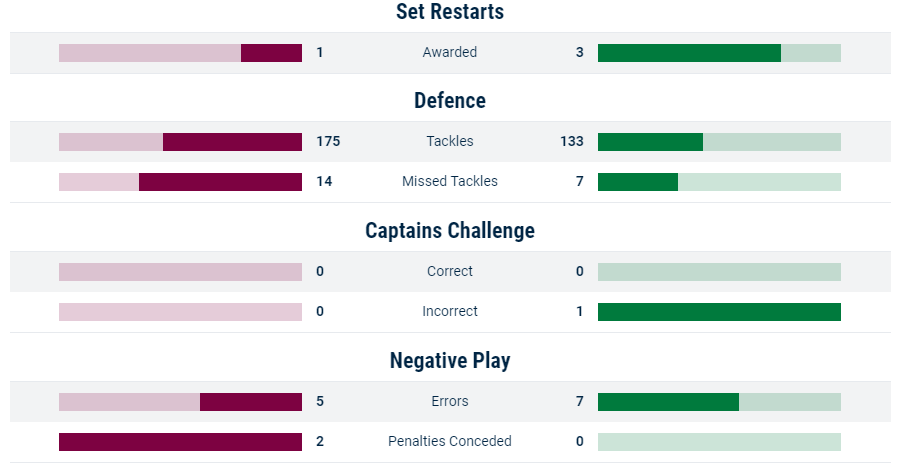Select the Correct challenge label
Image resolution: width=904 pixels, height=475 pixels.
[450, 272]
